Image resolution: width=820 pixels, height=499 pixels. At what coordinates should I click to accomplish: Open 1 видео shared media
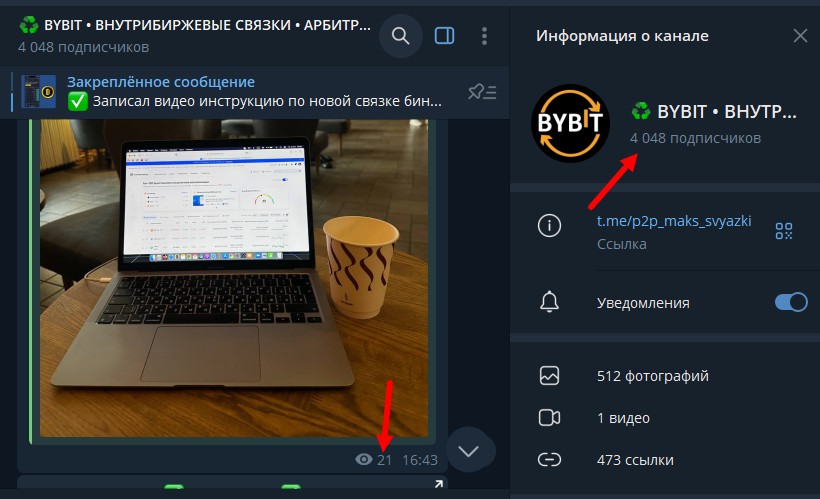pyautogui.click(x=665, y=418)
